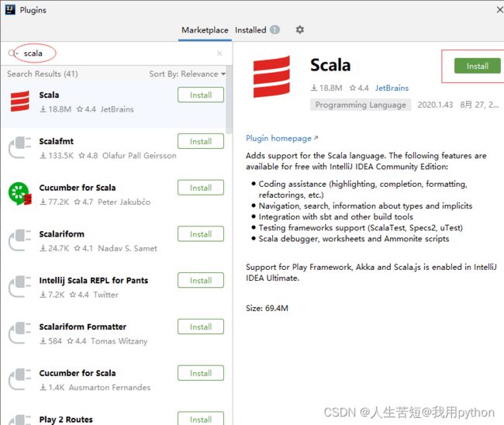Click the Scalariform Formatter plugin icon

coord(20,333)
